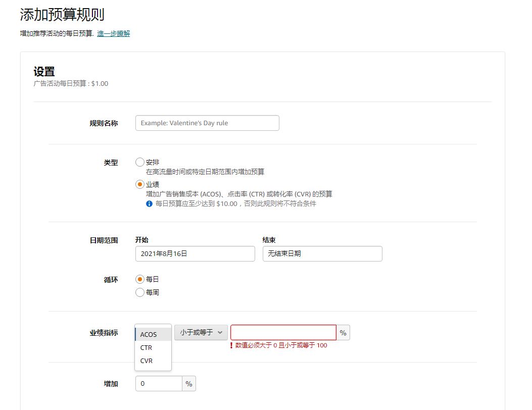This screenshot has height=410, width=532.
Task: Select the 安排 schedule type radio button
Action: click(140, 162)
